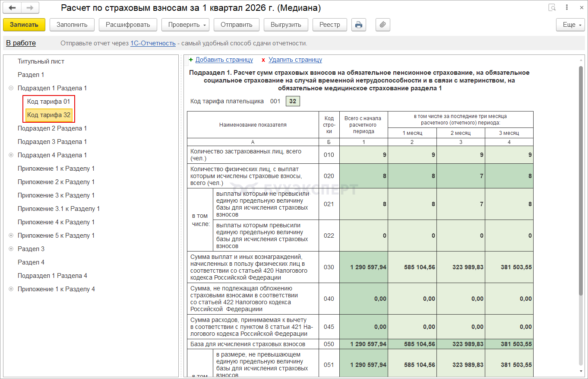This screenshot has height=379, width=588.
Task: Expand the Раздел 3 tree node
Action: [x=11, y=249]
